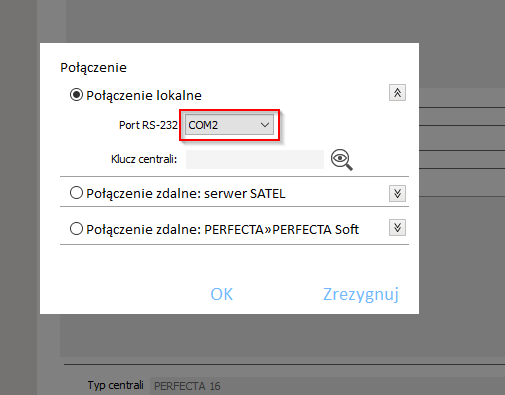Click the Typ centrali label

[116, 385]
